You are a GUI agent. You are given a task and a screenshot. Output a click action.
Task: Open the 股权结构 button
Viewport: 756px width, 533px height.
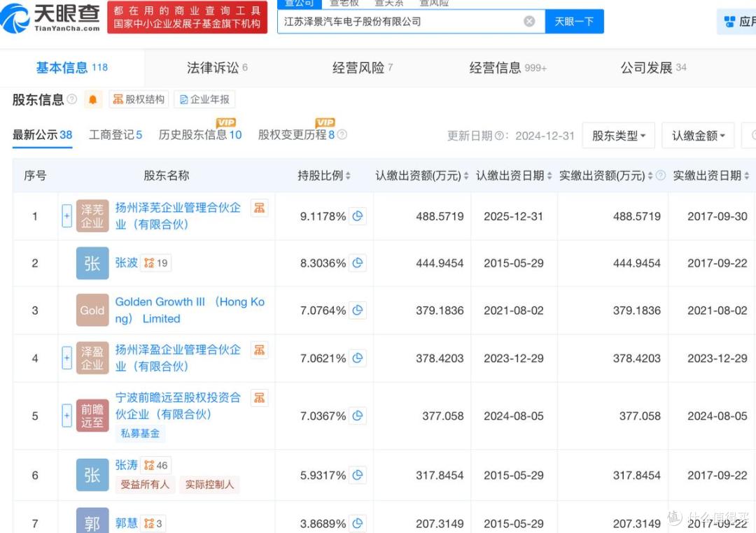tap(139, 99)
